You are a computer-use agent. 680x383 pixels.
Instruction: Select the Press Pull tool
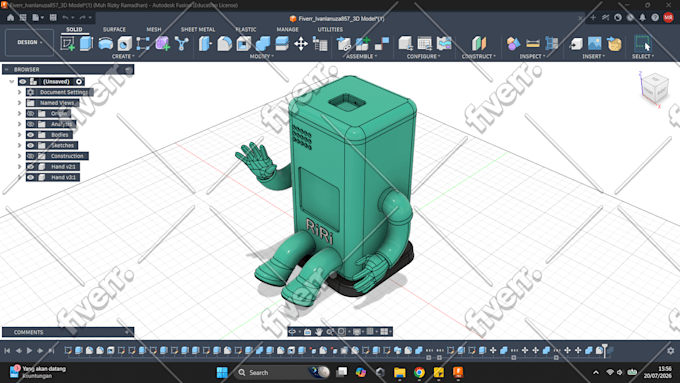[205, 43]
